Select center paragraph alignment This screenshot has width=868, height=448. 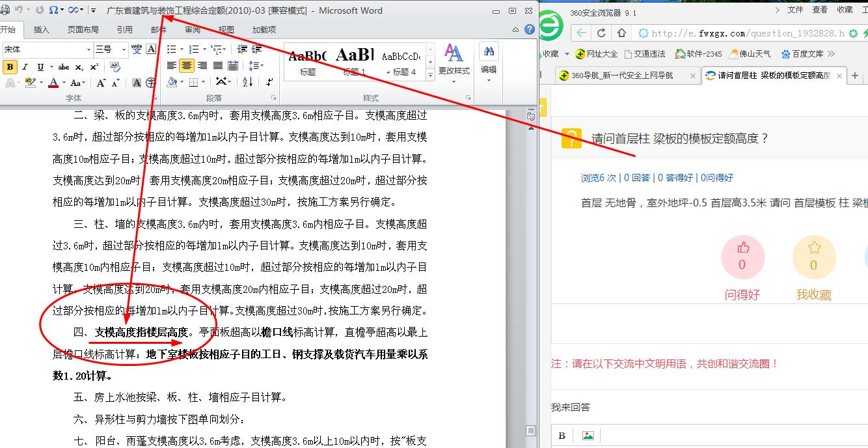[187, 66]
